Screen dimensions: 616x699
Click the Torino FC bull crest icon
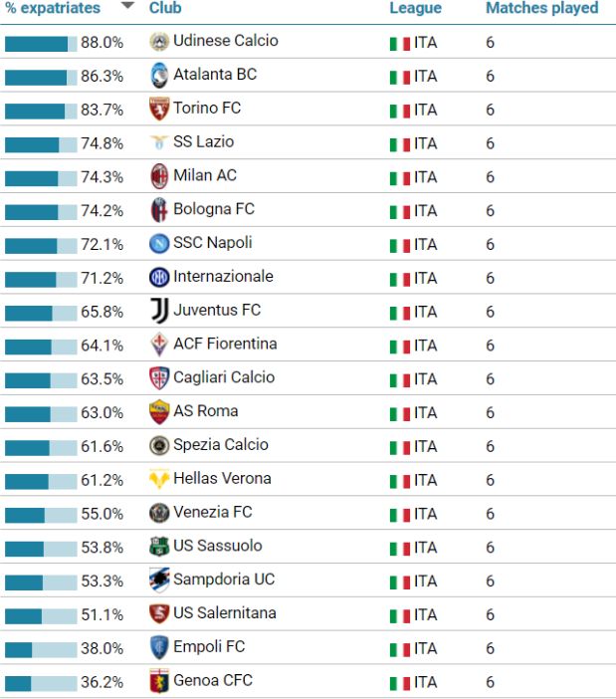coord(159,109)
